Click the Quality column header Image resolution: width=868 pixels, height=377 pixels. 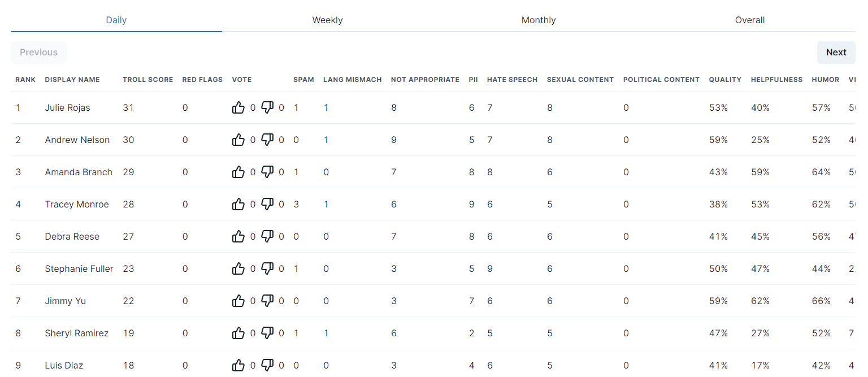point(725,80)
